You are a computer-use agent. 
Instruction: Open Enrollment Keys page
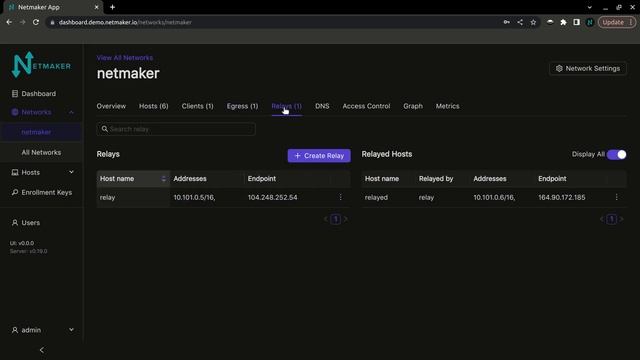click(42, 192)
